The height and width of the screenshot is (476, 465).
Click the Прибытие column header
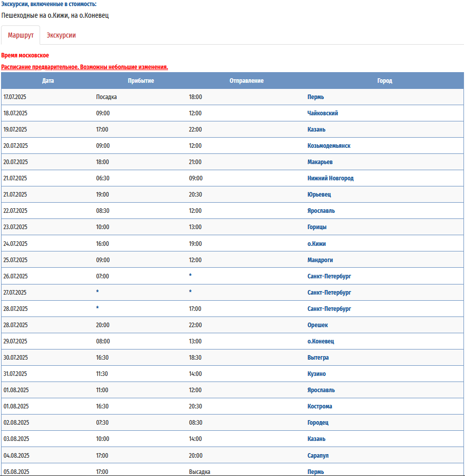(x=141, y=81)
